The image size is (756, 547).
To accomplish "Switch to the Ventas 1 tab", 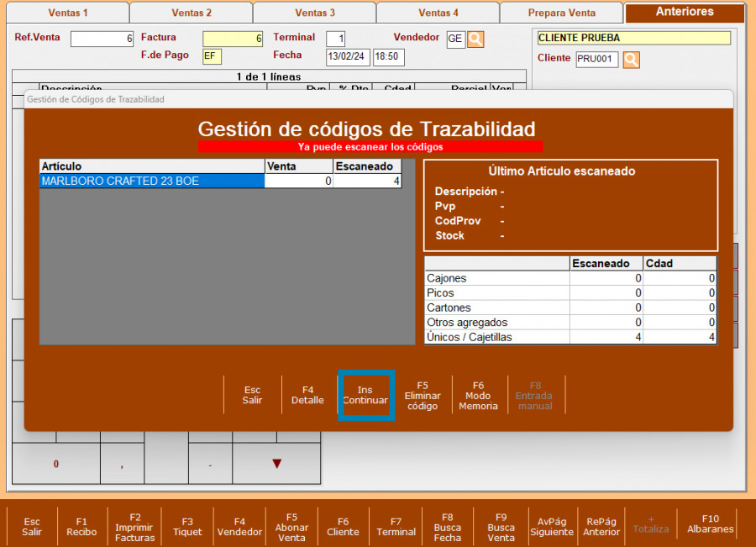I will [x=68, y=13].
